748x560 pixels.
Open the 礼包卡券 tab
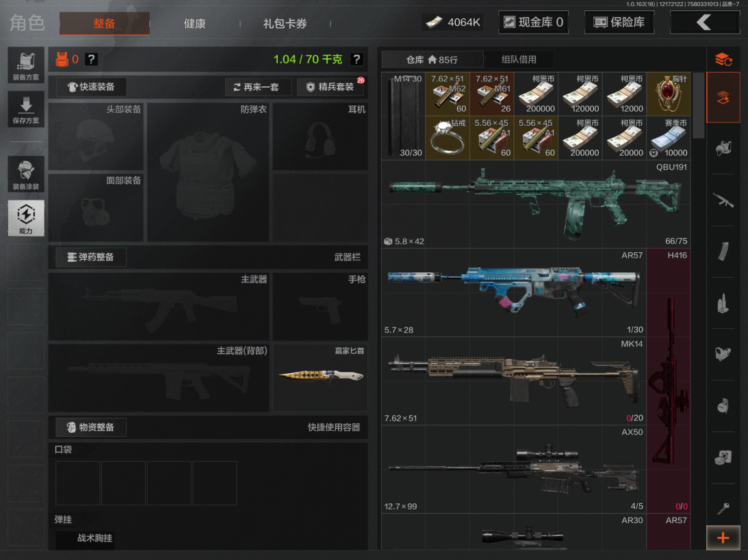click(x=285, y=23)
